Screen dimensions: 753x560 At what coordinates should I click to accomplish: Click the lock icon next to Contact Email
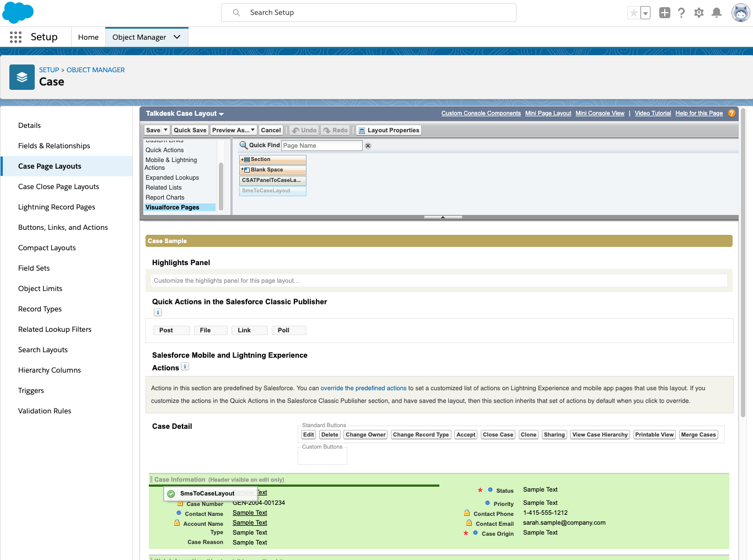(x=469, y=523)
